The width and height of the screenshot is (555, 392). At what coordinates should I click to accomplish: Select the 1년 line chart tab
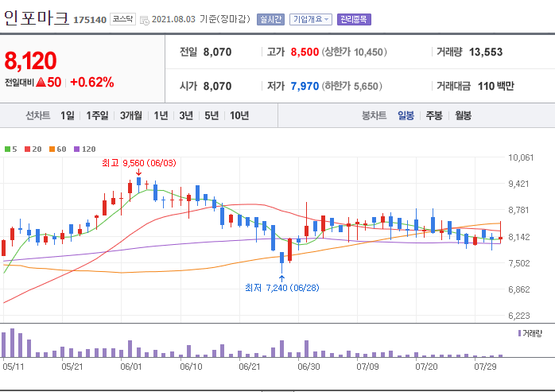(161, 115)
